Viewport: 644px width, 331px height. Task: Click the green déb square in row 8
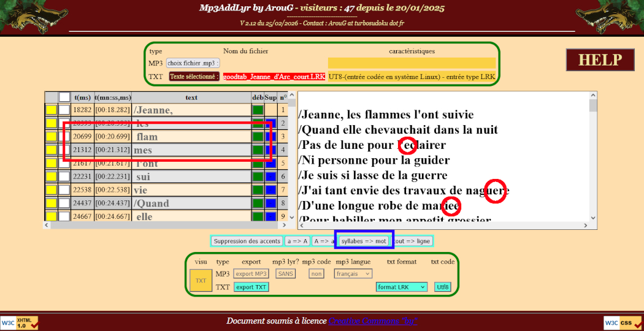pos(258,203)
